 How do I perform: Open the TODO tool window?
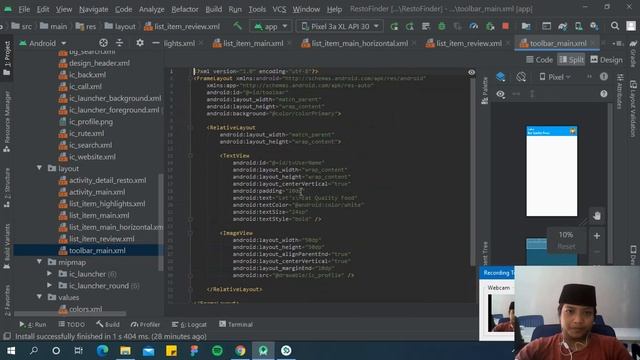click(x=71, y=324)
